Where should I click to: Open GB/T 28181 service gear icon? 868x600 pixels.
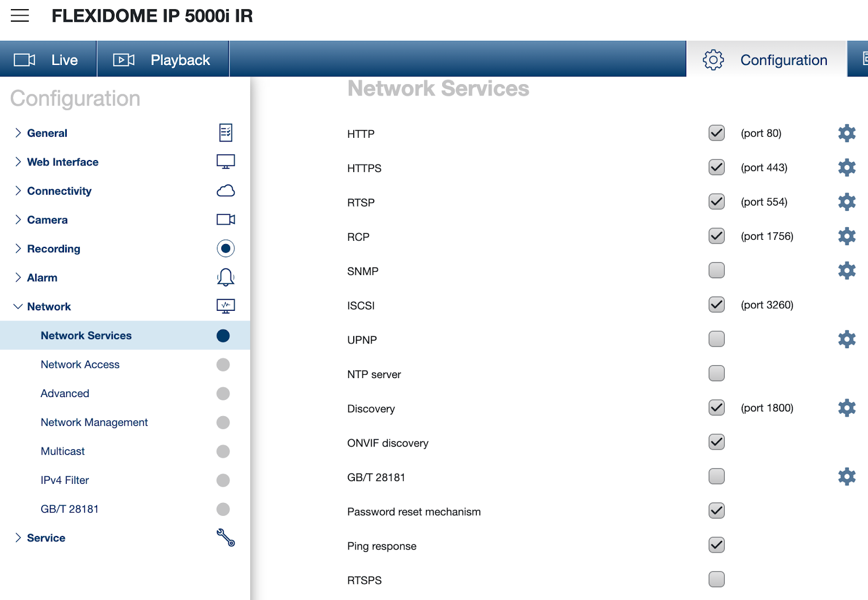(846, 476)
